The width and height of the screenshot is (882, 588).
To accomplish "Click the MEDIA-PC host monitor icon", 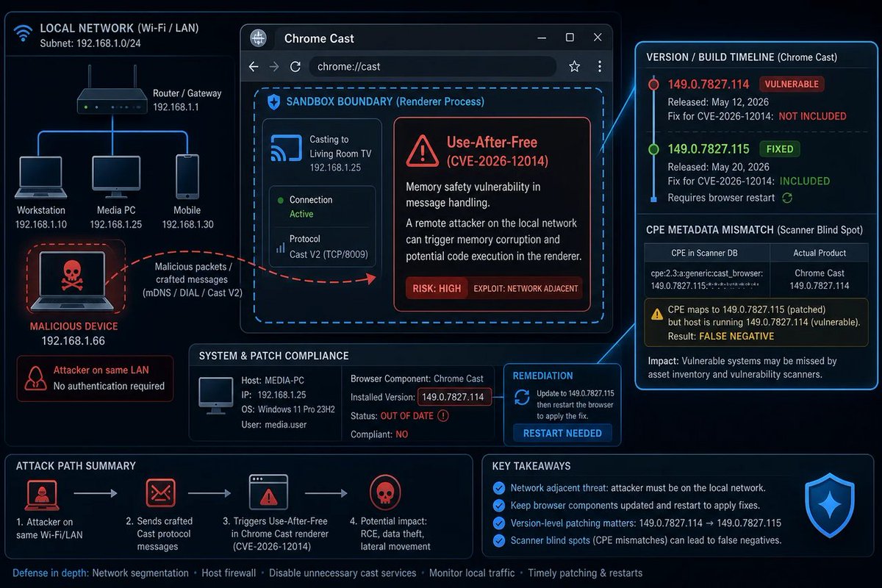I will point(216,394).
